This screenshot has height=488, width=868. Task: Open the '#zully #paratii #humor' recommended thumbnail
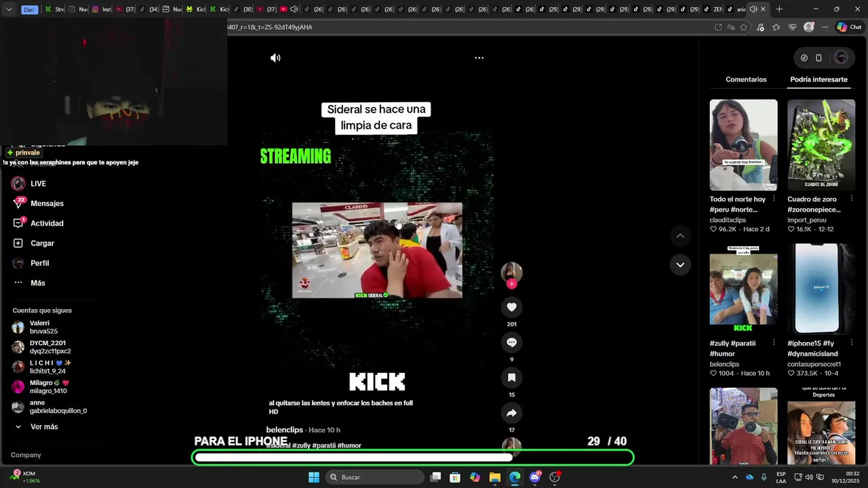click(743, 289)
